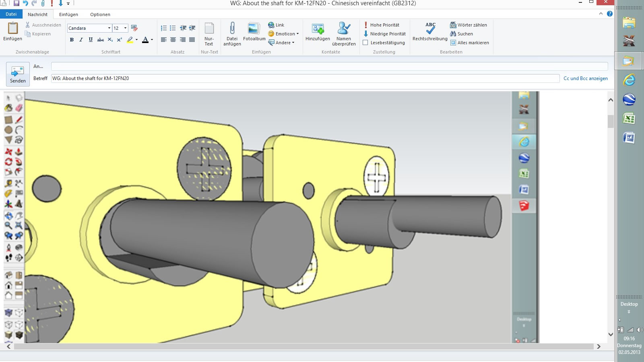The width and height of the screenshot is (644, 362).
Task: Click Namen überprüfen in Kontakte group
Action: 344,34
